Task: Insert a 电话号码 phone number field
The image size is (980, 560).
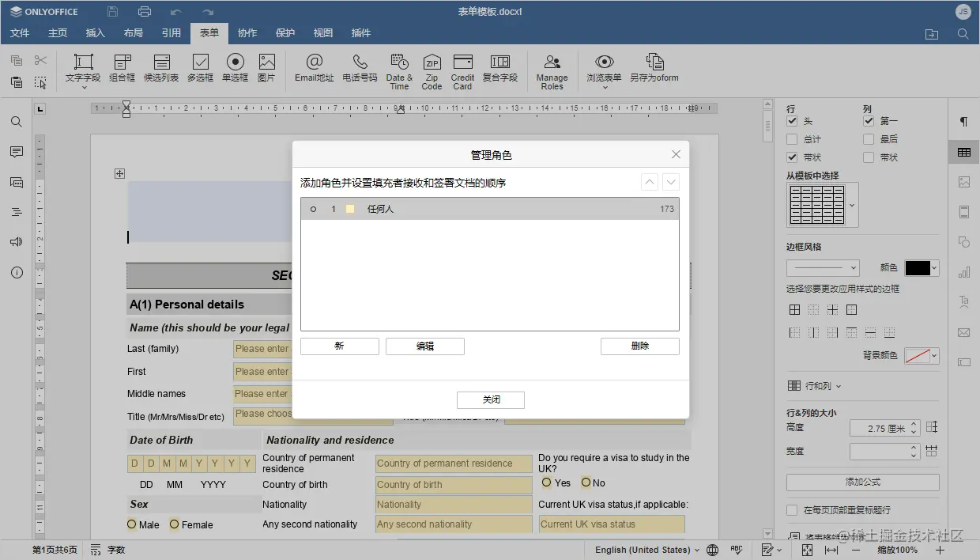Action: click(360, 69)
